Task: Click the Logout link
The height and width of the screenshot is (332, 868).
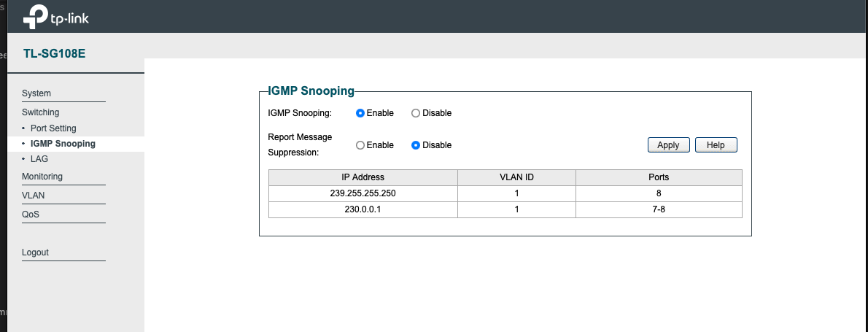Action: tap(36, 252)
